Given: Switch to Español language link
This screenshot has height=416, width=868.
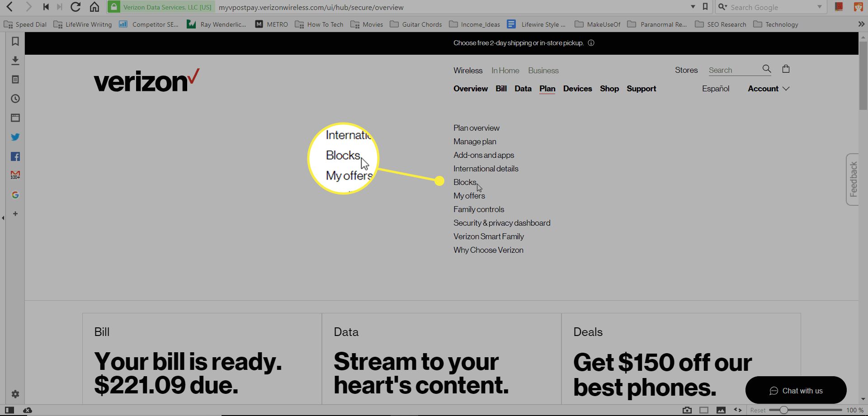Looking at the screenshot, I should (x=716, y=89).
